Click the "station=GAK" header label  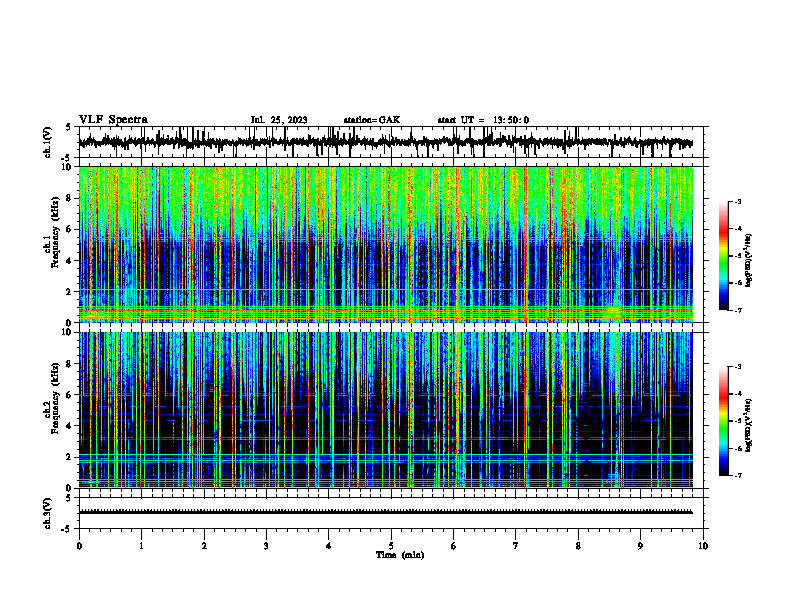click(x=372, y=120)
